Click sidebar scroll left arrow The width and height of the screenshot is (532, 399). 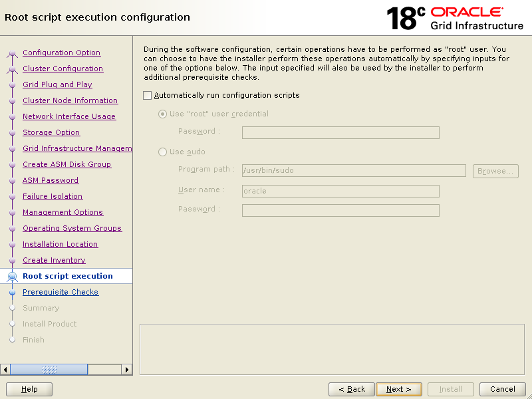coord(5,370)
